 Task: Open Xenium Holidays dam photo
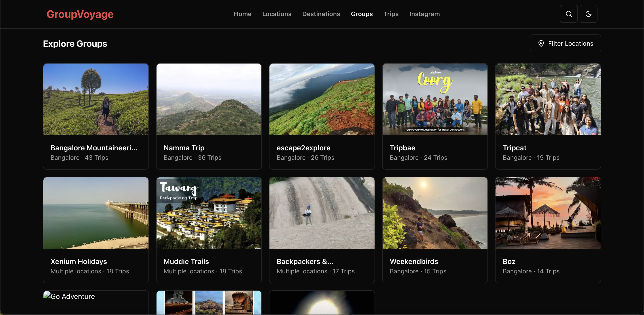point(96,213)
